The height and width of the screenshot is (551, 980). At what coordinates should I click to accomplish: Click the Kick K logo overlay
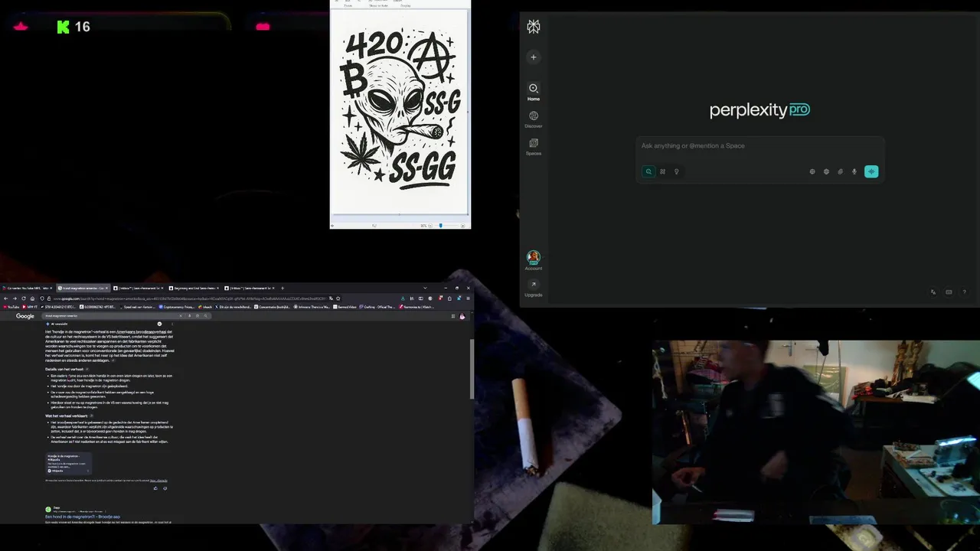coord(63,27)
